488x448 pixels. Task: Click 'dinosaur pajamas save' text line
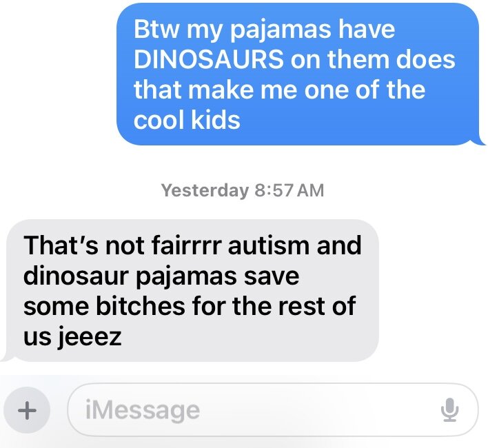click(x=161, y=276)
